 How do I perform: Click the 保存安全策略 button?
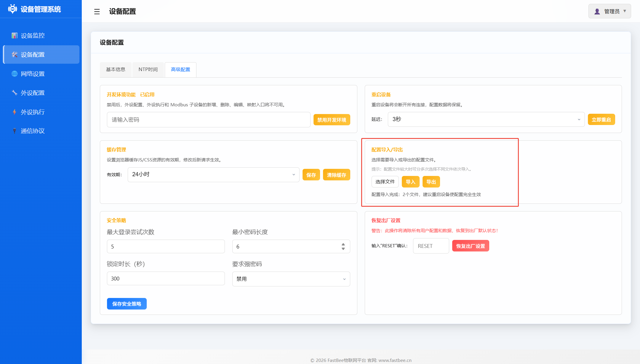pyautogui.click(x=127, y=304)
